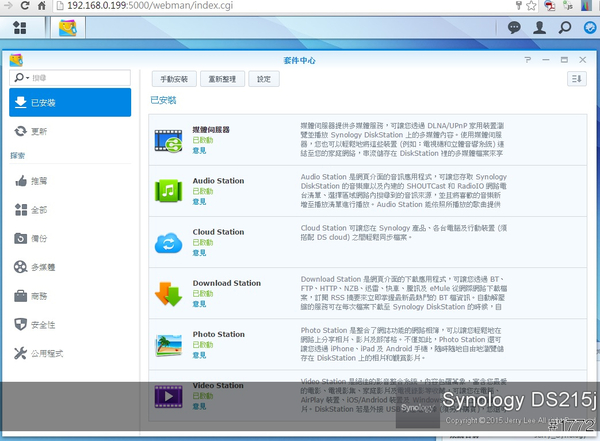Select the 已安裝 (Installed) sidebar tab
The width and height of the screenshot is (600, 441).
pyautogui.click(x=70, y=102)
